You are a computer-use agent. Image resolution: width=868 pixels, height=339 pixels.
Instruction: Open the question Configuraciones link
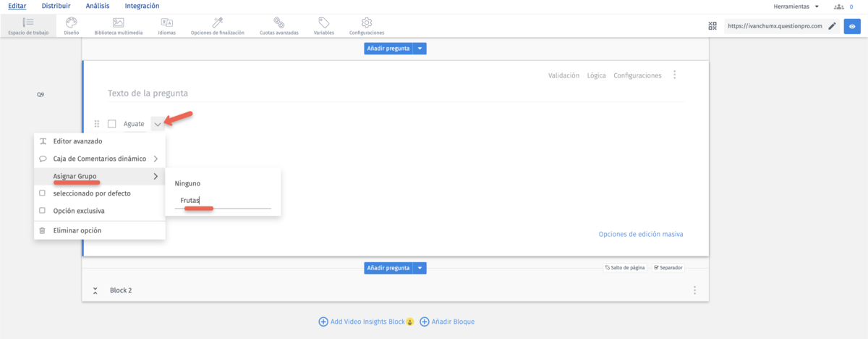pyautogui.click(x=637, y=75)
